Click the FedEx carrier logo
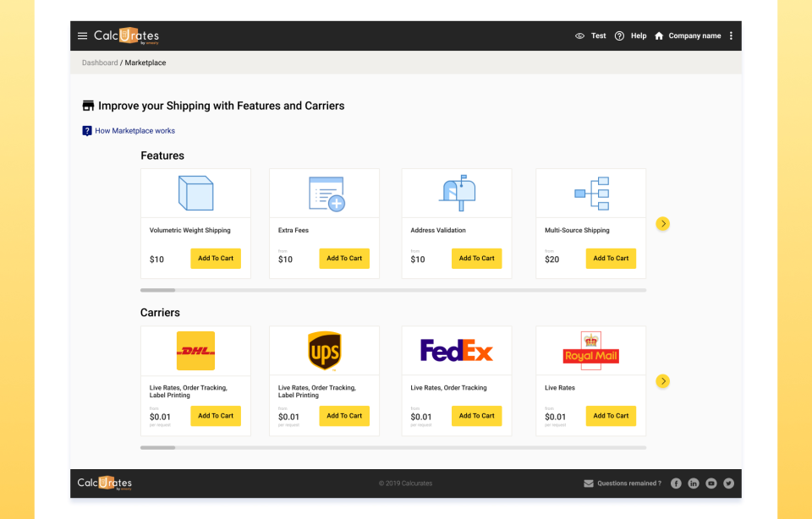The height and width of the screenshot is (519, 812). pyautogui.click(x=456, y=350)
